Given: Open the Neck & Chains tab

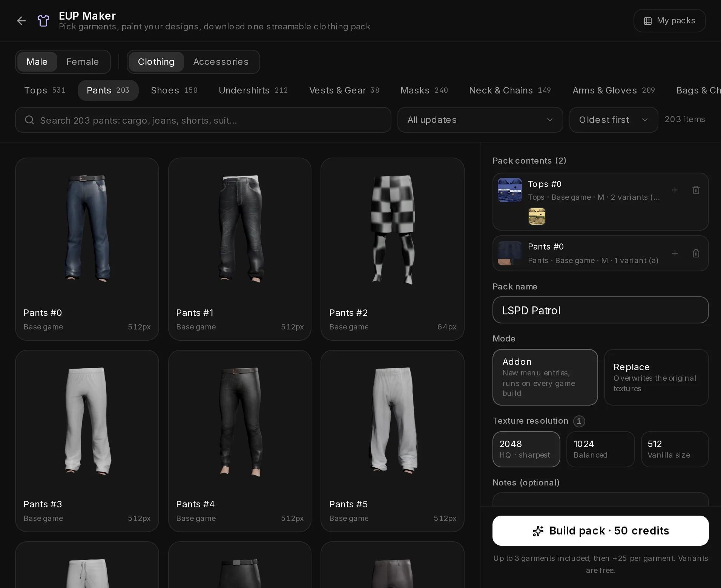Looking at the screenshot, I should [510, 90].
